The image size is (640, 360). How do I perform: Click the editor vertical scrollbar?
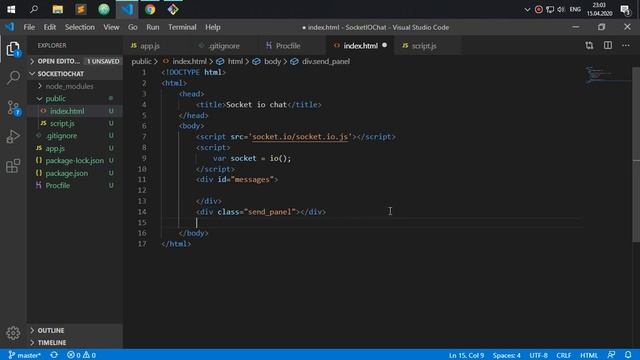point(636,155)
